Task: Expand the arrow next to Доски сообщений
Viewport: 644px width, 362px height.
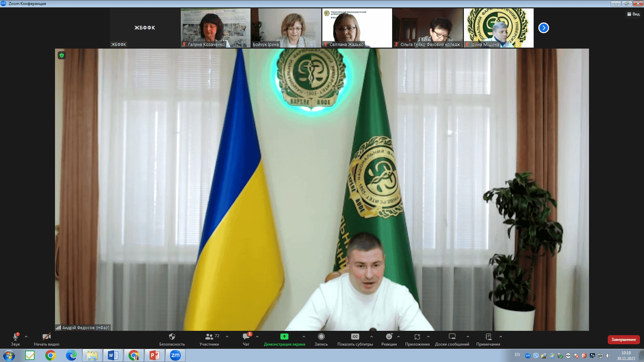Action: point(468,337)
